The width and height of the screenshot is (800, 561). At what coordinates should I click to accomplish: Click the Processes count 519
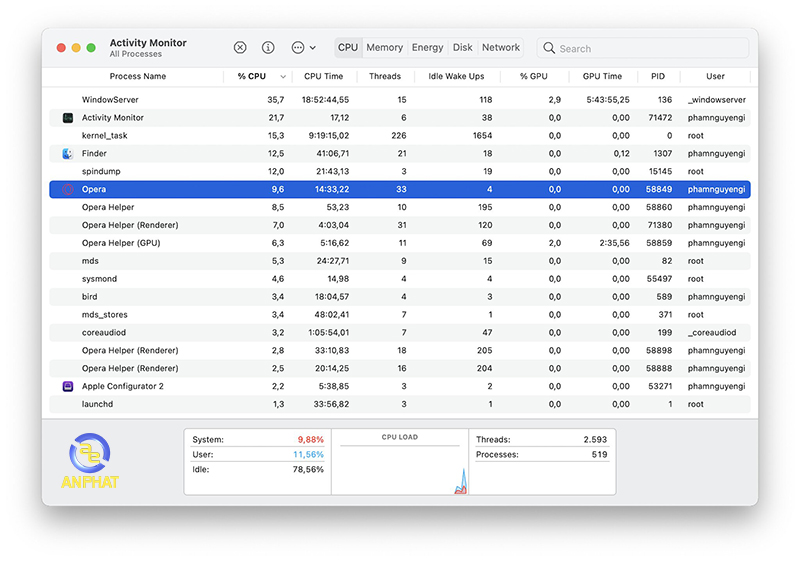pos(599,454)
